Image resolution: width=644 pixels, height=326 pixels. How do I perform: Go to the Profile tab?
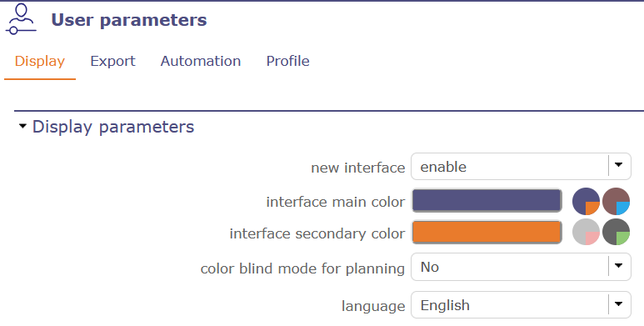pos(288,61)
